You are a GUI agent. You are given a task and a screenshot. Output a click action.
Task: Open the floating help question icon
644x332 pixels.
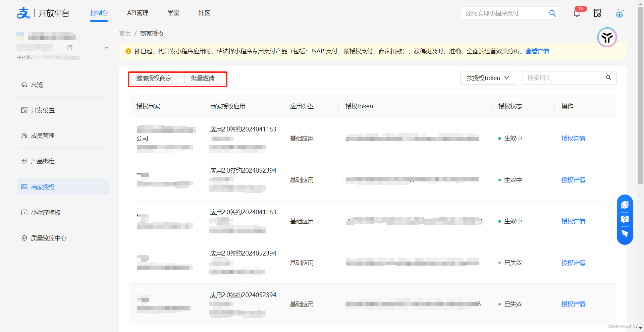(625, 219)
